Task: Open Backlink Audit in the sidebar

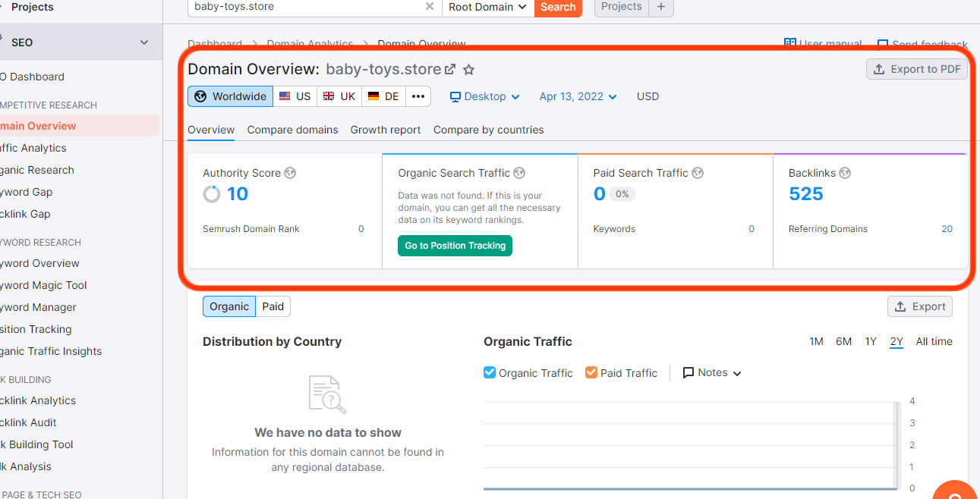Action: tap(28, 422)
